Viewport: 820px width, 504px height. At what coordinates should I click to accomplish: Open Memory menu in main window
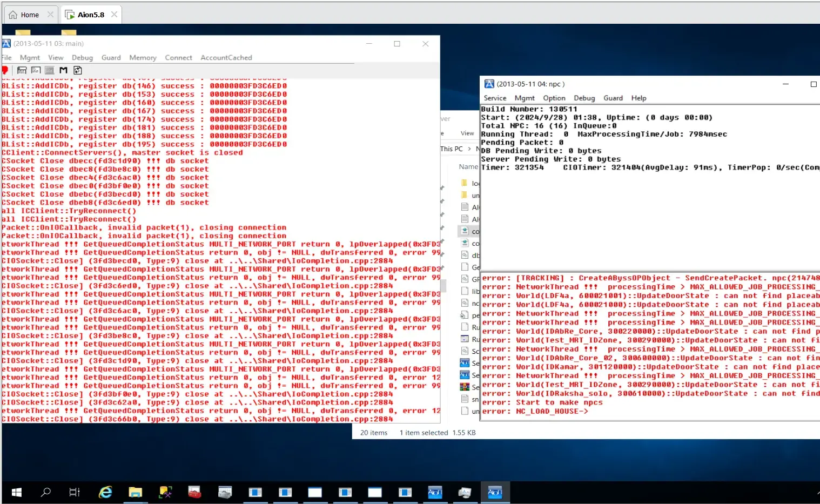coord(143,57)
